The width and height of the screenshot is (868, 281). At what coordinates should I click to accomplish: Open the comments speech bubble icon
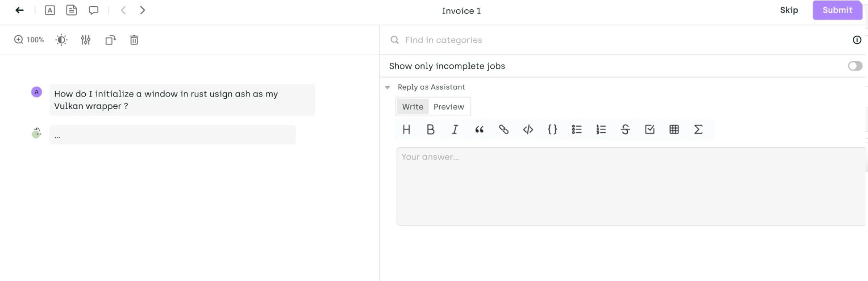coord(93,10)
